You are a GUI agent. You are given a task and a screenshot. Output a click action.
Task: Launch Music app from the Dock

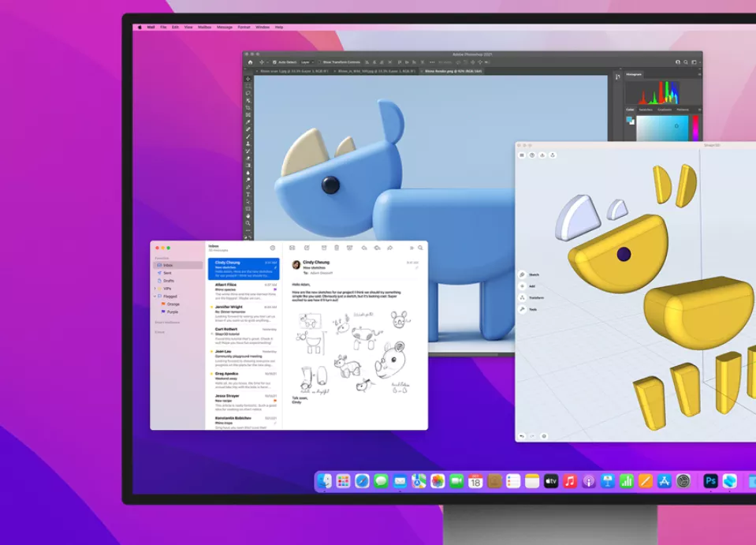[569, 481]
